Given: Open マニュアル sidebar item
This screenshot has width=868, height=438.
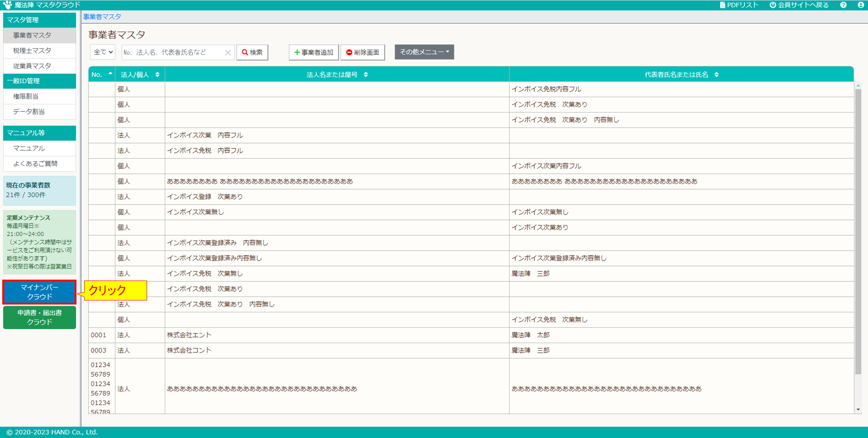Looking at the screenshot, I should pos(39,148).
